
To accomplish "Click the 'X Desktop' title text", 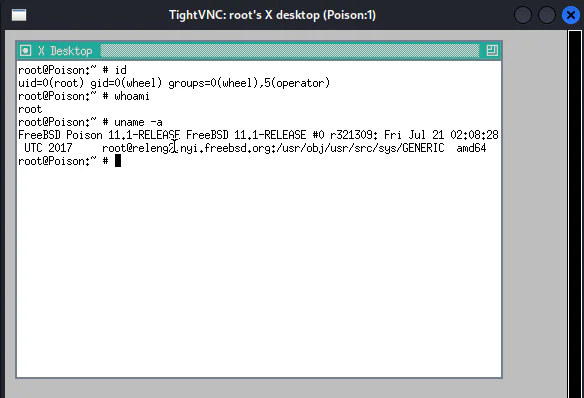I will (x=65, y=51).
